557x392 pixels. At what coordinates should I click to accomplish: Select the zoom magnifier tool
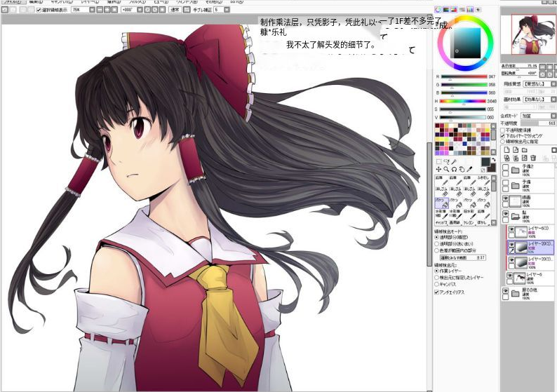(x=447, y=170)
